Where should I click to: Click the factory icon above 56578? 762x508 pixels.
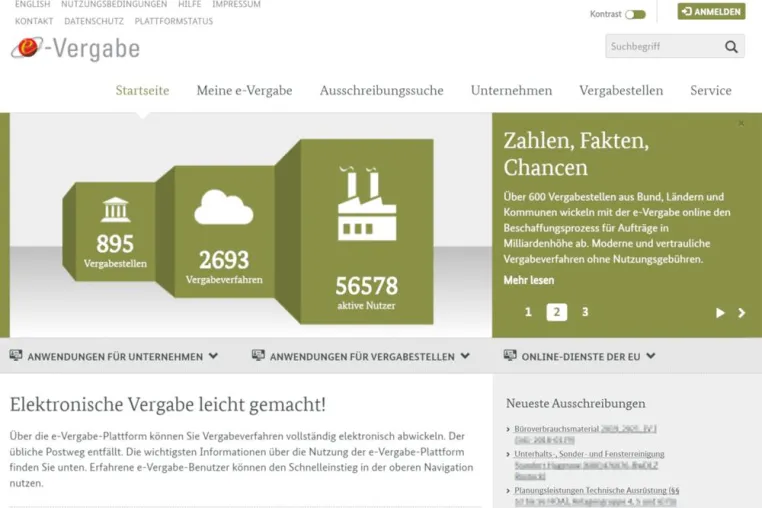click(367, 203)
